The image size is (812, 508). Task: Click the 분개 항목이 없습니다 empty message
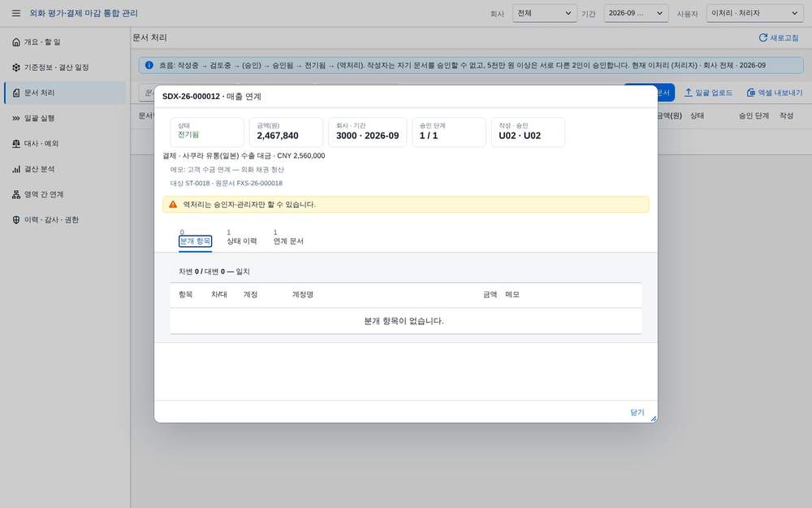click(x=404, y=321)
